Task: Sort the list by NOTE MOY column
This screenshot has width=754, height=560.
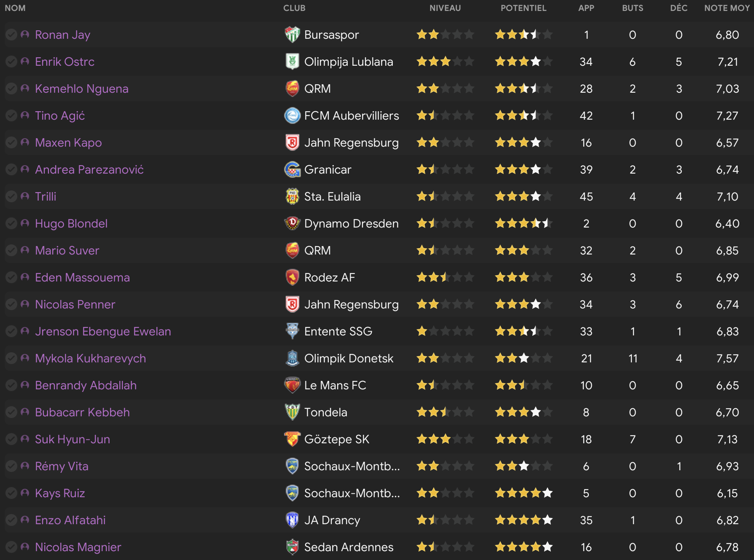Action: tap(727, 8)
